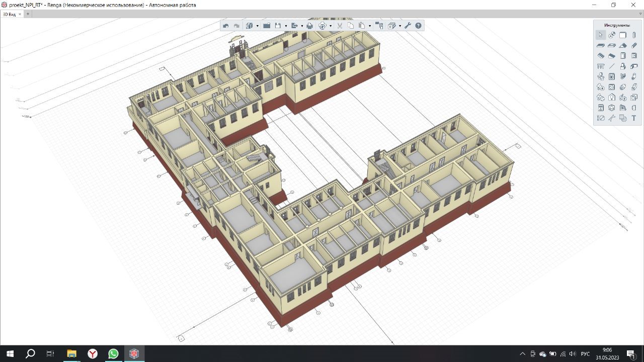Image resolution: width=644 pixels, height=362 pixels.
Task: Activate the selection arrow tool
Action: 601,35
